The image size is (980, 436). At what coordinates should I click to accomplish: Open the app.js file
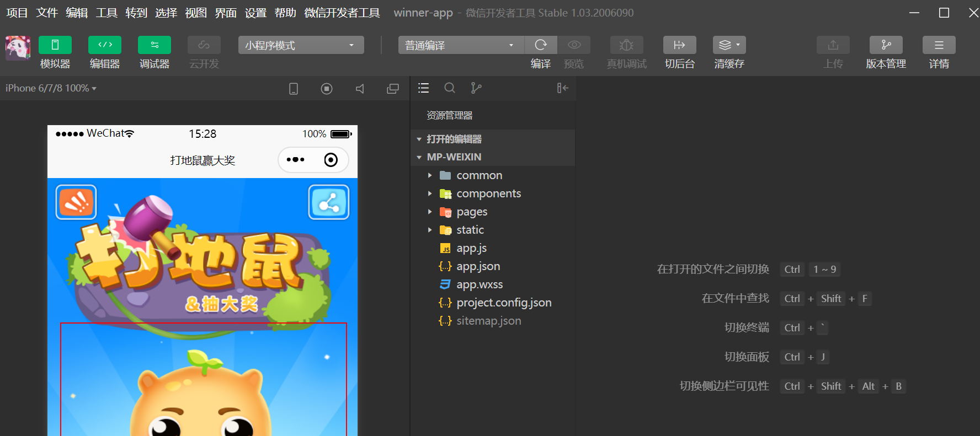pos(493,248)
